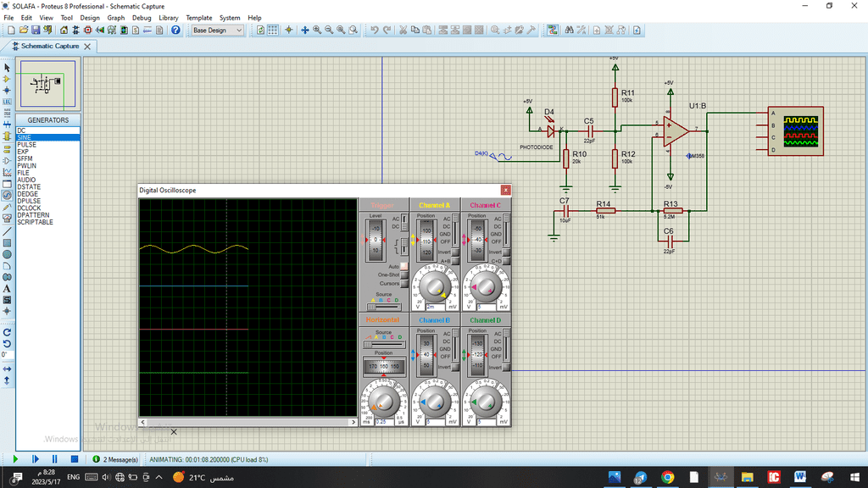Flip the part horizontally with X-mirror

7,369
